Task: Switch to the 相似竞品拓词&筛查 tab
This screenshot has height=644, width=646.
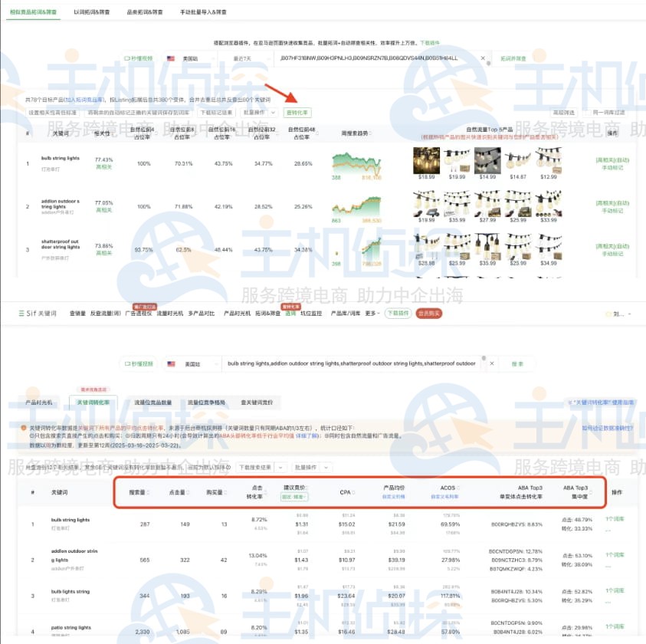Action: (x=33, y=12)
